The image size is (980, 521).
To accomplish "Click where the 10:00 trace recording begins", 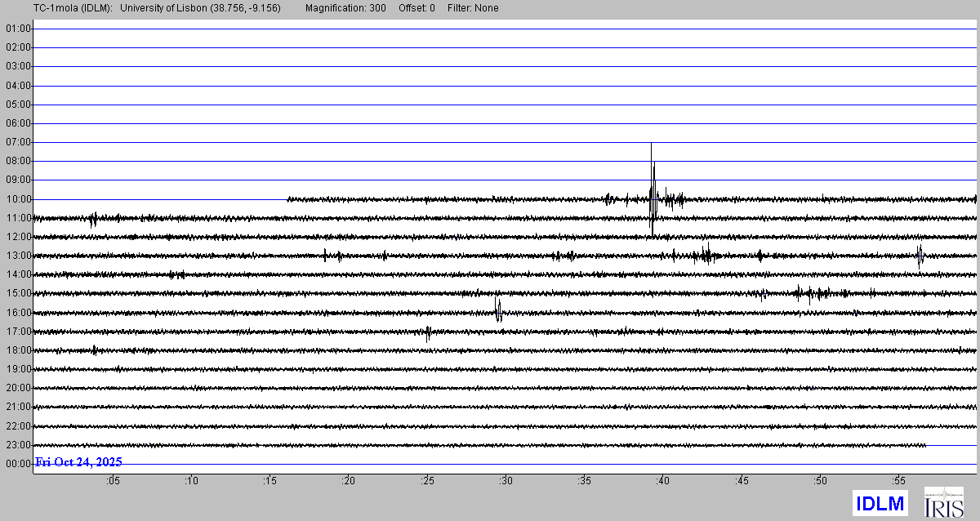I will (x=289, y=199).
